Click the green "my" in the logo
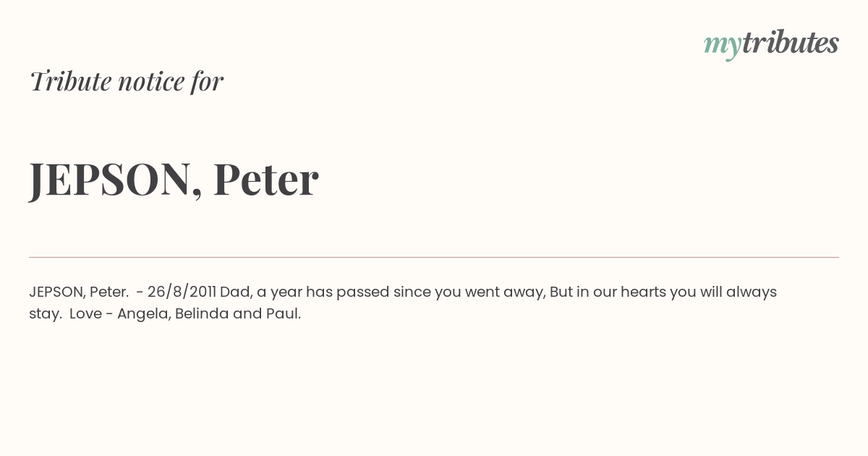The image size is (868, 456). coord(723,46)
